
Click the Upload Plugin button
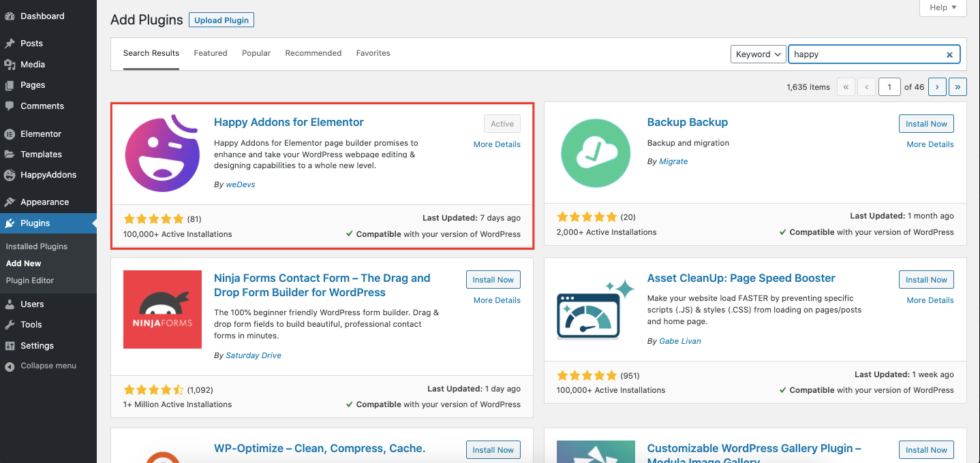pos(221,20)
